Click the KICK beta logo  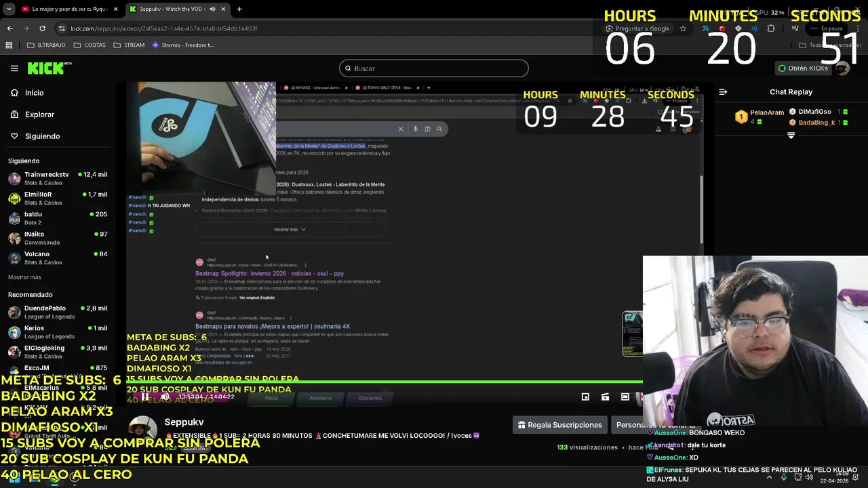(49, 68)
